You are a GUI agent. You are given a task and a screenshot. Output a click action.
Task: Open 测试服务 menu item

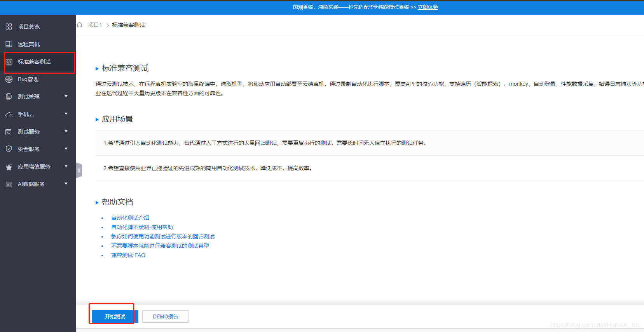point(38,132)
